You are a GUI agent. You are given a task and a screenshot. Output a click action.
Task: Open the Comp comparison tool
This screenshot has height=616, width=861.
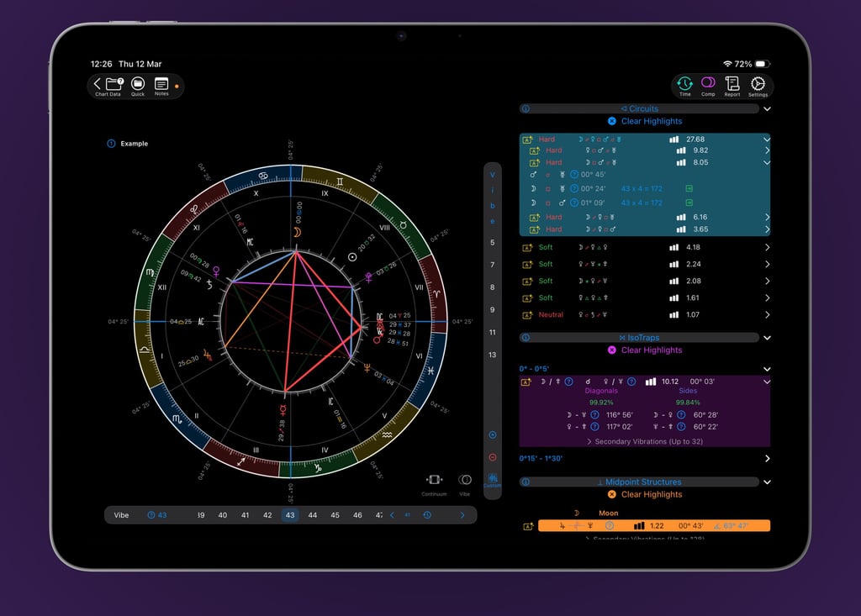click(x=708, y=83)
